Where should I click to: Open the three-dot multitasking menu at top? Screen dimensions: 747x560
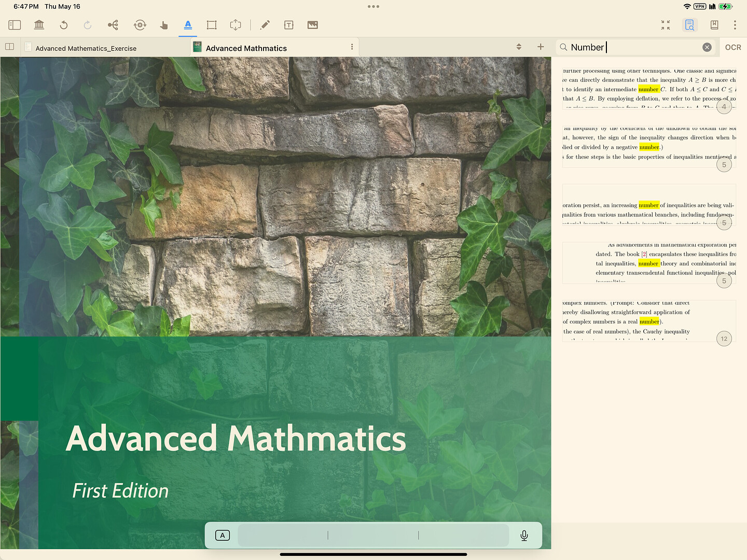[x=374, y=7]
